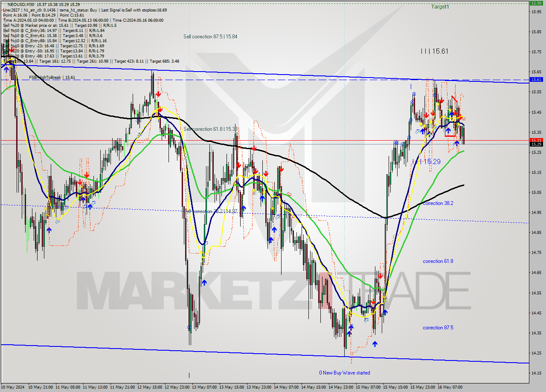The height and width of the screenshot is (392, 546).
Task: Select the red 15.31 price tag
Action: coord(536,140)
